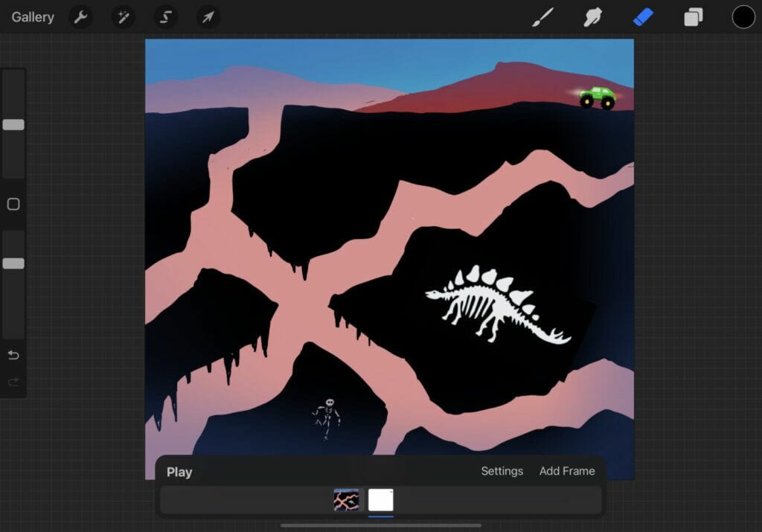Open the black color picker circle
The height and width of the screenshot is (532, 762).
coord(743,17)
